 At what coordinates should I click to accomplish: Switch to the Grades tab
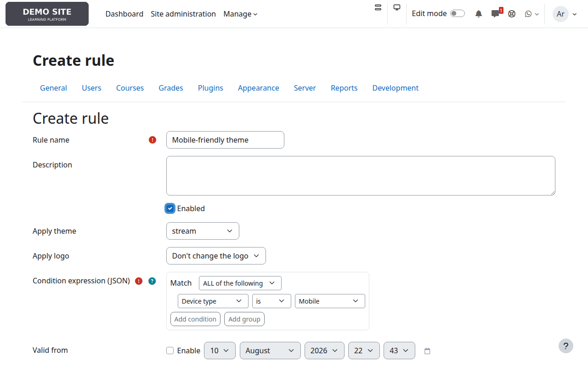(171, 88)
